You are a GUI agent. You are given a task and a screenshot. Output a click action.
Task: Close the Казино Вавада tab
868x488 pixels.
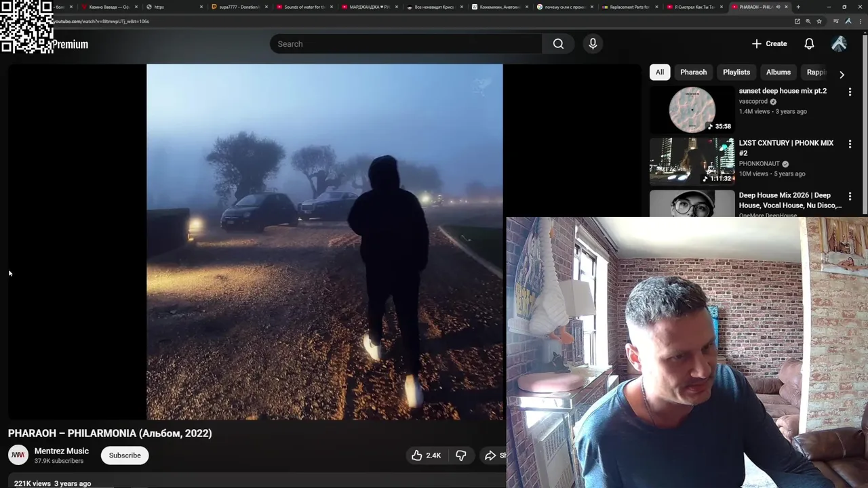[136, 7]
